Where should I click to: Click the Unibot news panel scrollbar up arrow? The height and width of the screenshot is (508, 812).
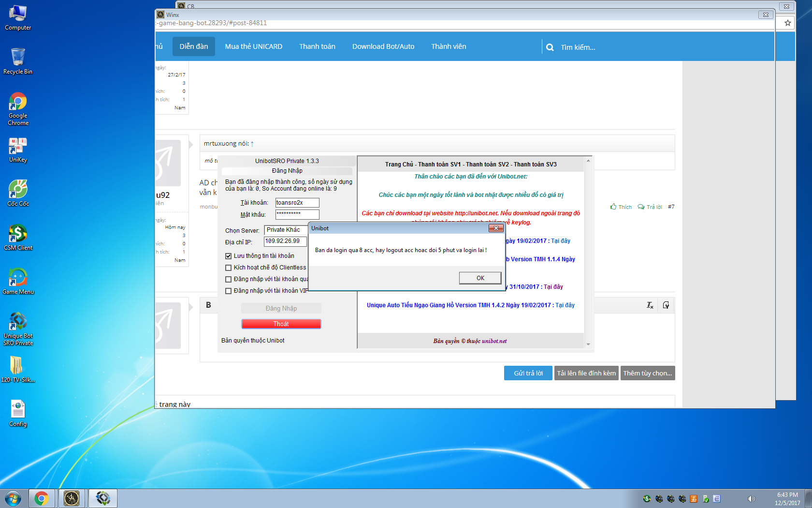coord(588,161)
